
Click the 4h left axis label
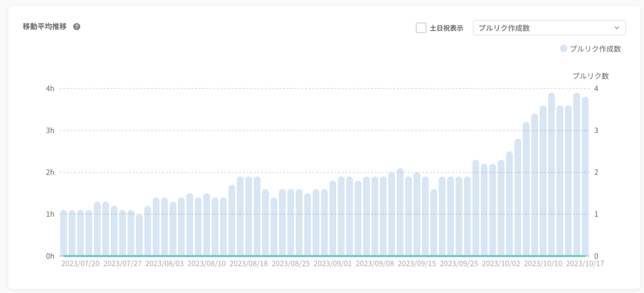click(x=50, y=89)
